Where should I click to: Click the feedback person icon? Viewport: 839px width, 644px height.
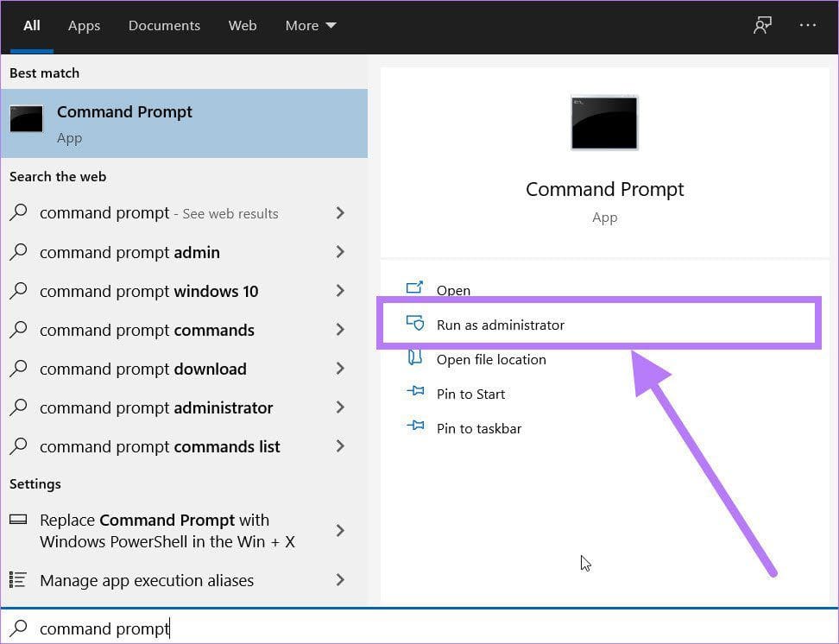762,25
